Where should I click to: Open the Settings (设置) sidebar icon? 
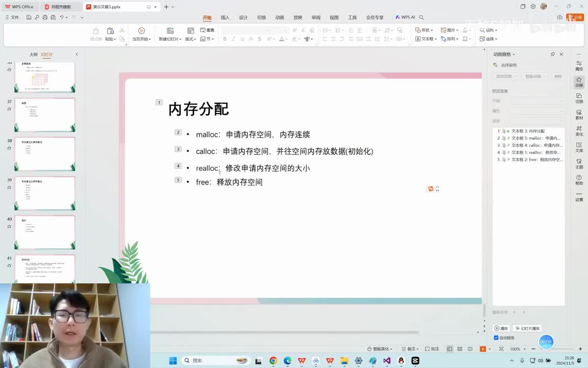tap(579, 196)
